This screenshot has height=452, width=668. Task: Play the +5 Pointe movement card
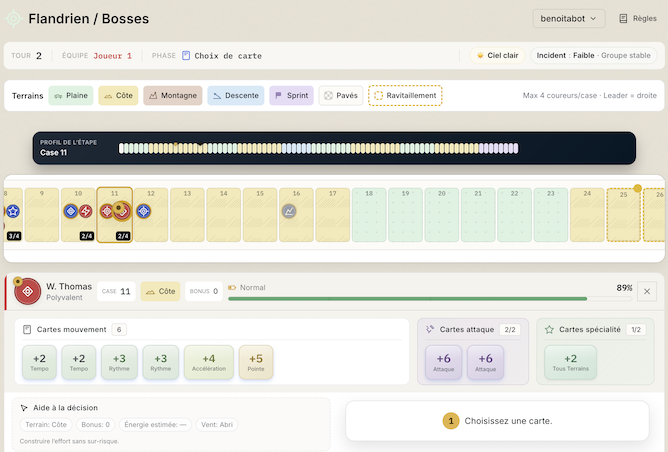[x=256, y=363]
